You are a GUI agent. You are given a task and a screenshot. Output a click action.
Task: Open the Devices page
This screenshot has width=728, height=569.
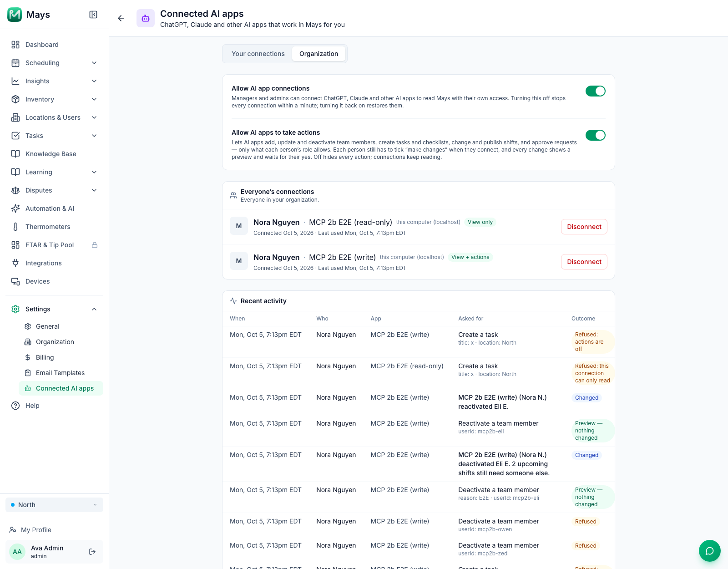click(55, 281)
